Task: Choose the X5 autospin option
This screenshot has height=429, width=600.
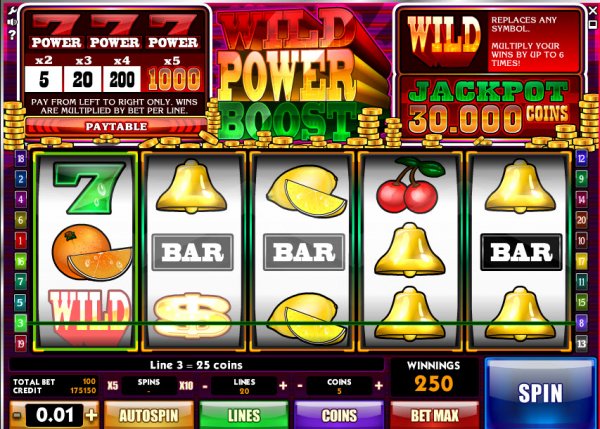Action: tap(112, 386)
